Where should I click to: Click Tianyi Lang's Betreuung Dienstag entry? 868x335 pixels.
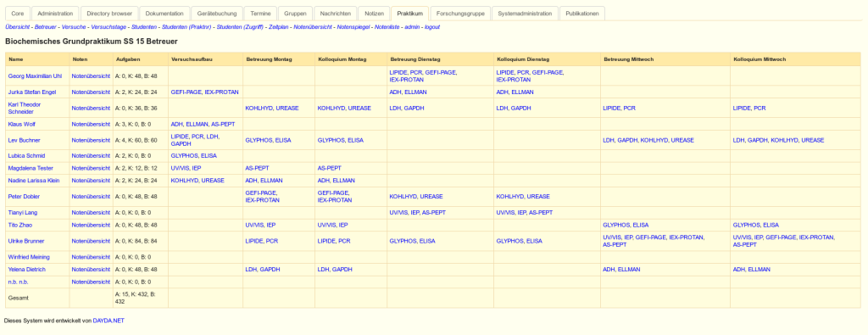pos(417,212)
